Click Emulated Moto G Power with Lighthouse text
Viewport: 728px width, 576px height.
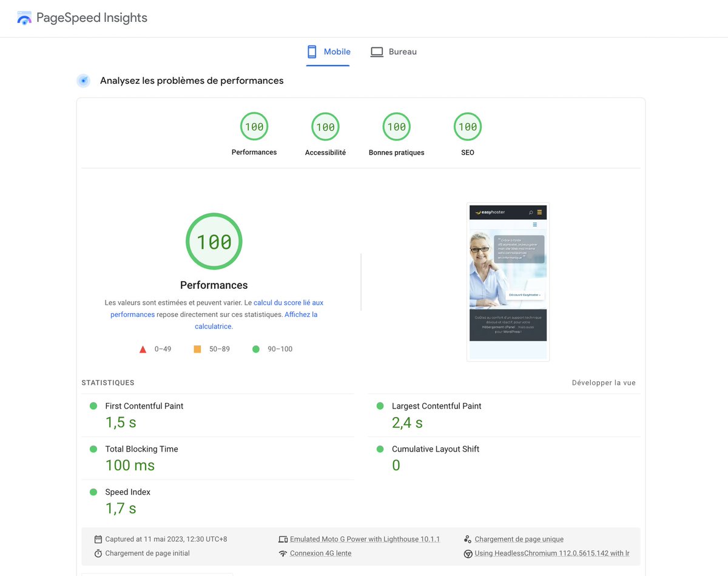[x=365, y=539]
